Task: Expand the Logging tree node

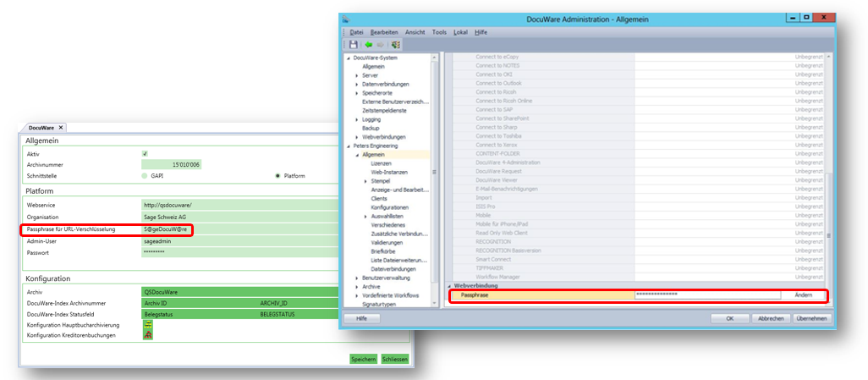Action: click(357, 119)
